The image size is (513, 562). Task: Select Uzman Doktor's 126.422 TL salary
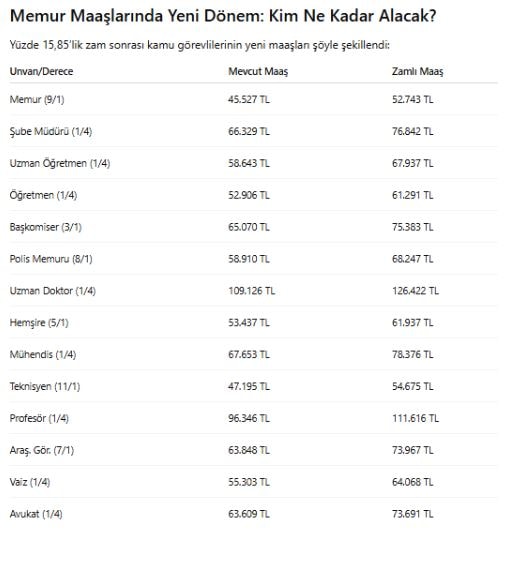tap(415, 291)
